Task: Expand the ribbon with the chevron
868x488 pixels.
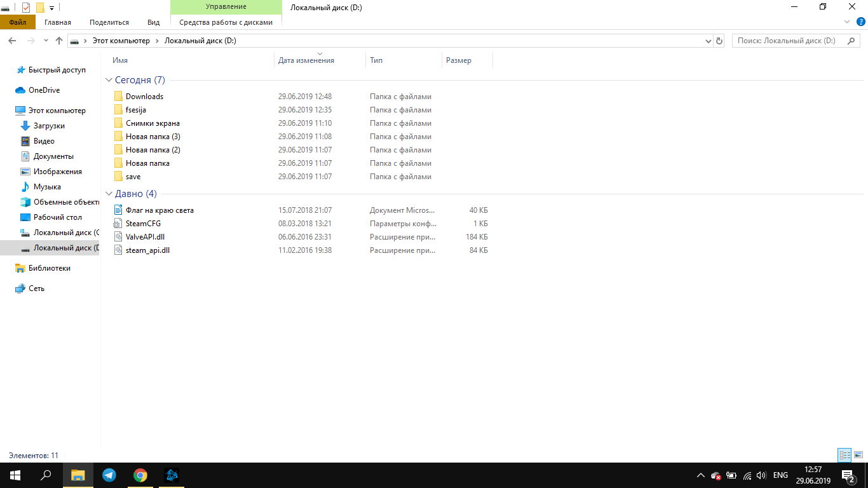Action: coord(847,22)
